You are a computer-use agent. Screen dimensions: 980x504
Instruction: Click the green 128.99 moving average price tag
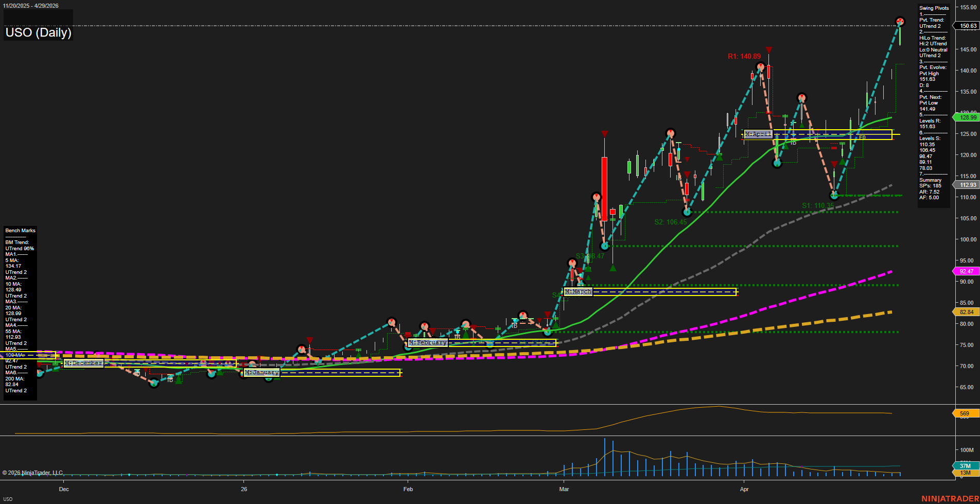(967, 117)
